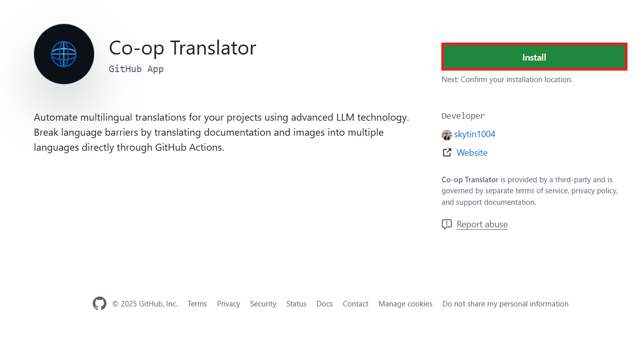The width and height of the screenshot is (644, 363).
Task: Select the GitHub octocat logo in the footer
Action: point(99,303)
